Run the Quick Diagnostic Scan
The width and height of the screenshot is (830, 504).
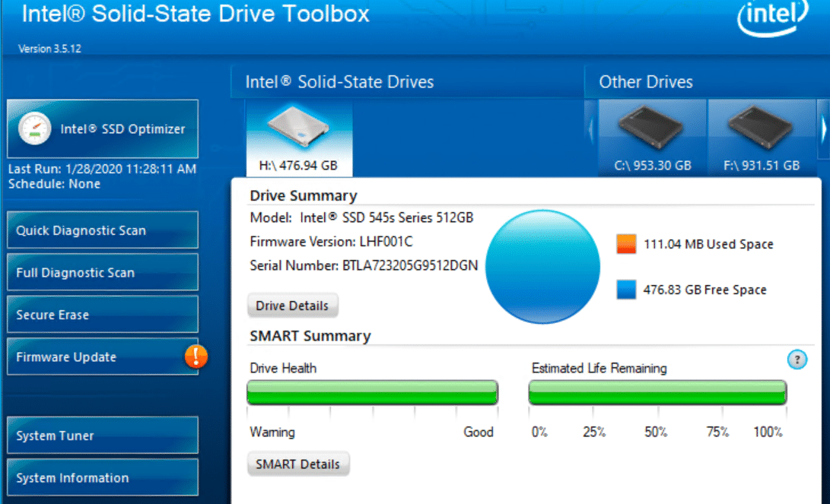(103, 230)
